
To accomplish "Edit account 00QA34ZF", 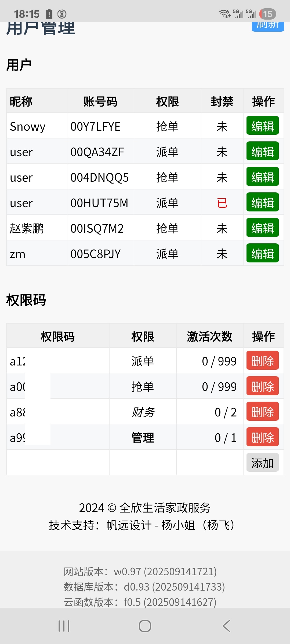I will coord(263,151).
